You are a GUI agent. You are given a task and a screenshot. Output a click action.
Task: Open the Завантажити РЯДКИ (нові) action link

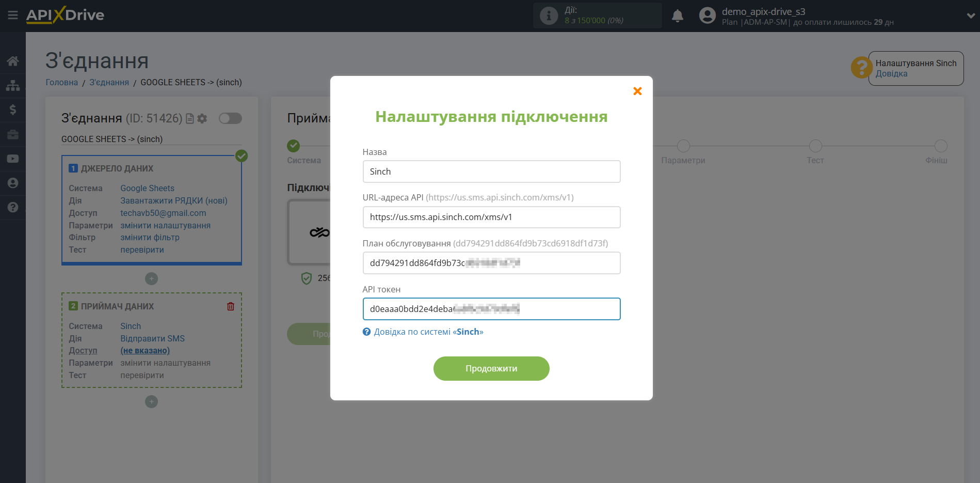[174, 200]
